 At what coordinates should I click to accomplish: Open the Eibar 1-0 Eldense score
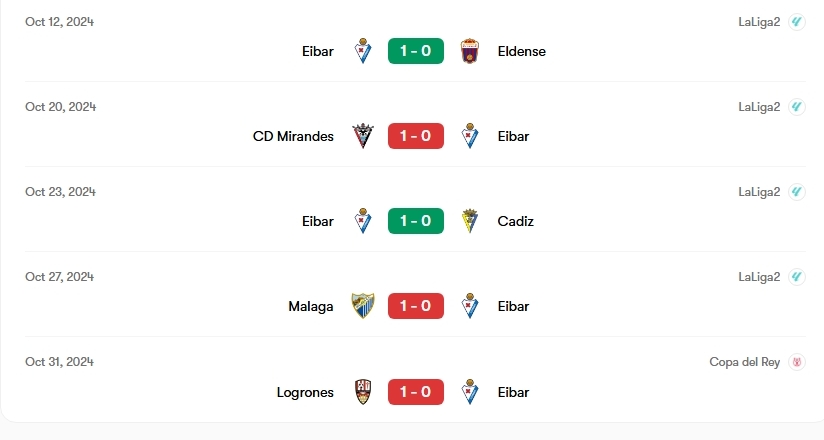click(416, 51)
